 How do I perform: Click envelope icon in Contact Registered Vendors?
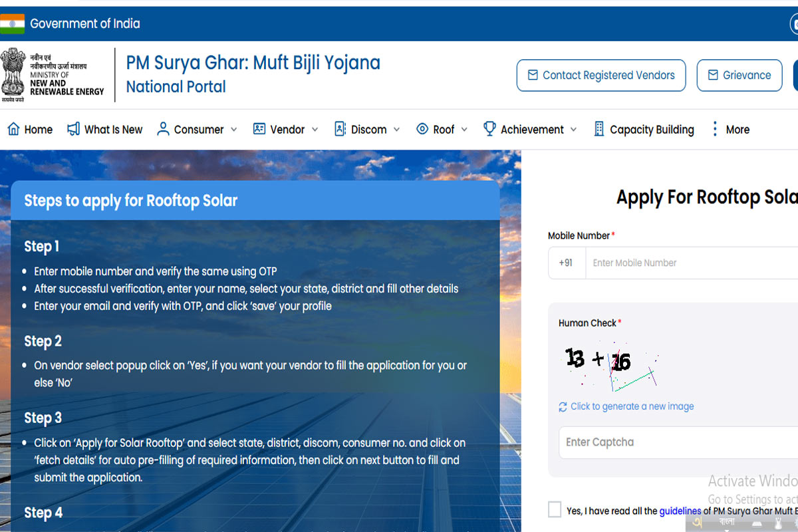pos(533,75)
